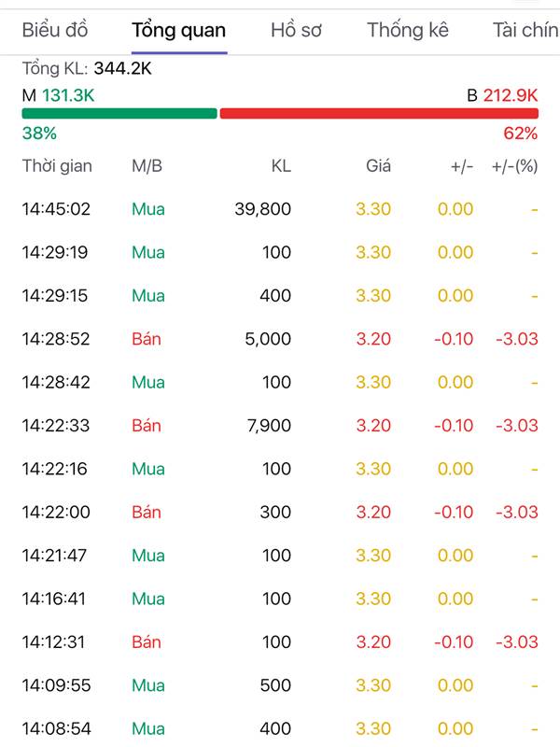Click the B 212.9K sell total

(x=502, y=95)
